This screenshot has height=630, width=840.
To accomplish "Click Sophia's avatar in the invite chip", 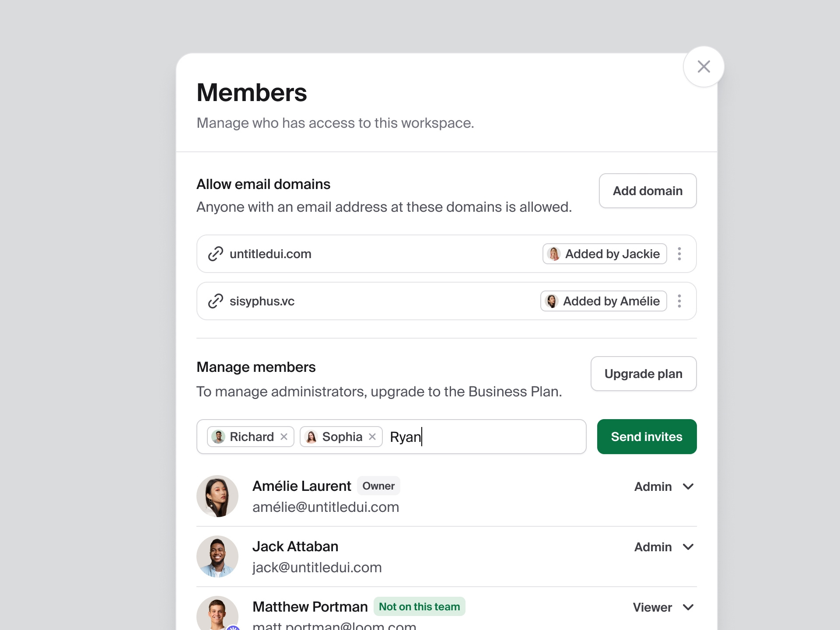I will [x=311, y=437].
